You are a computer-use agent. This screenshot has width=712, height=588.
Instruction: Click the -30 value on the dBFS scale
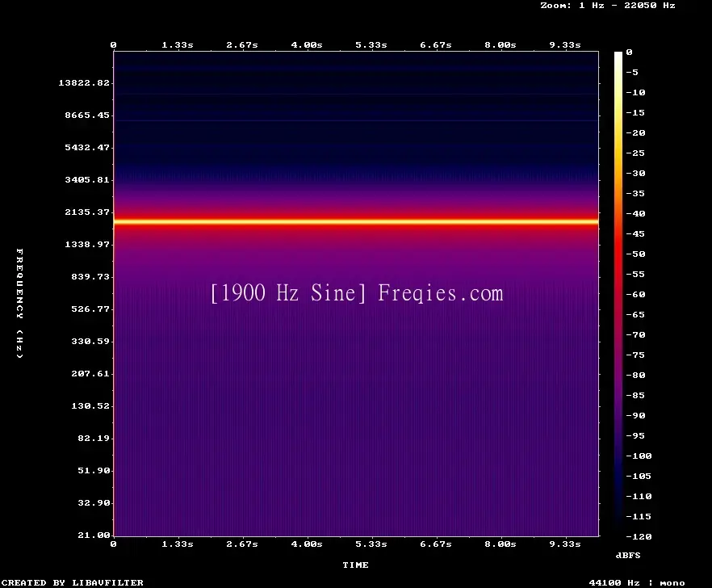point(635,173)
